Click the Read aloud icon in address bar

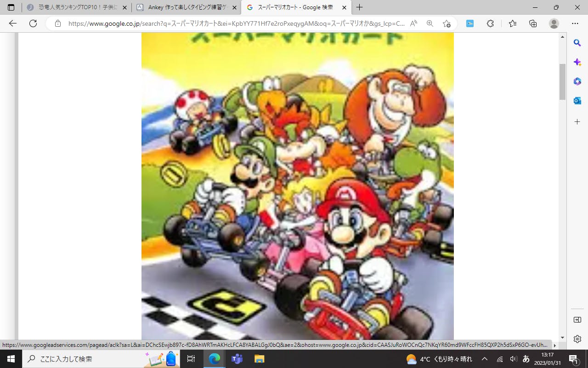[413, 23]
